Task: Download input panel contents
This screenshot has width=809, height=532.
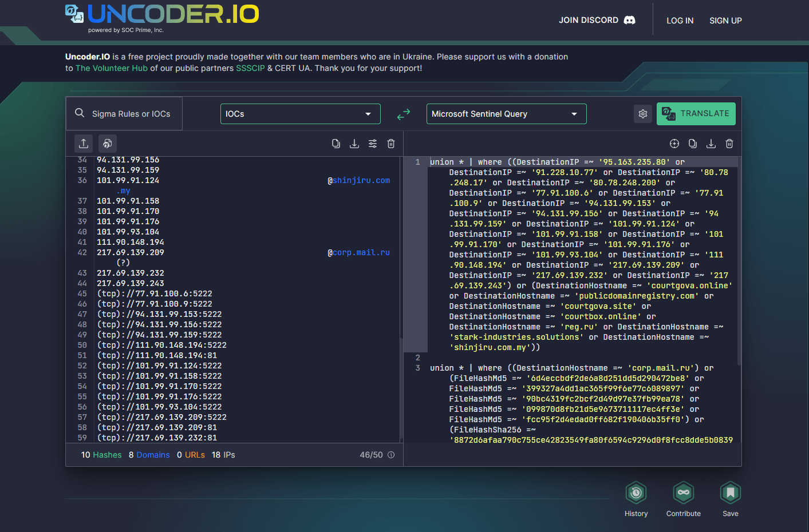Action: tap(354, 144)
